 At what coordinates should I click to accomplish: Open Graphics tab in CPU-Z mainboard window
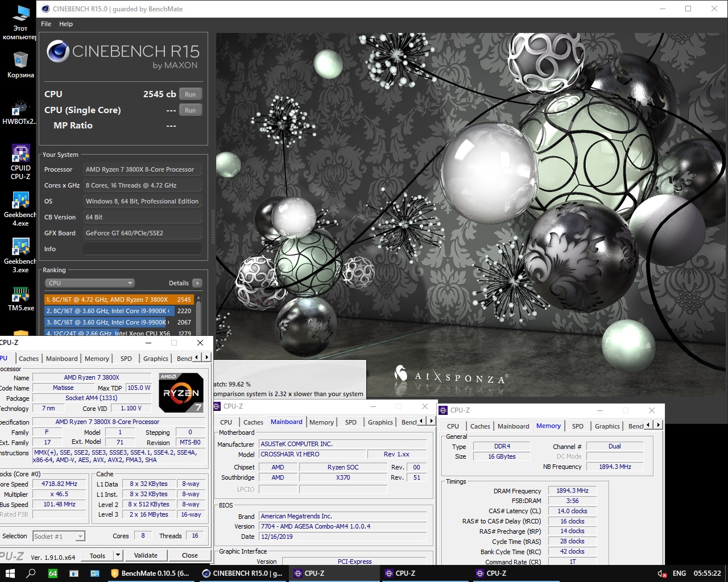click(x=380, y=422)
